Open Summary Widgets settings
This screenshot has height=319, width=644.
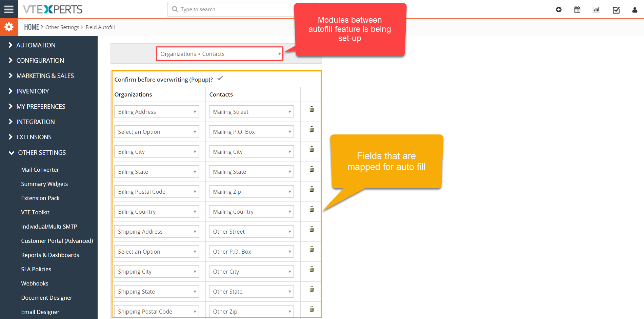point(44,184)
